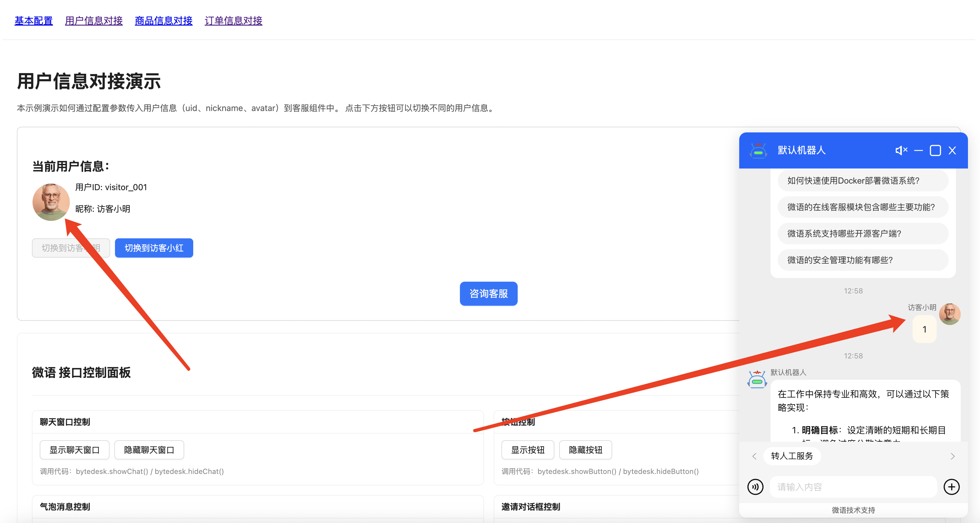
Task: Maximize the 默认机器人 chat window
Action: tap(936, 150)
